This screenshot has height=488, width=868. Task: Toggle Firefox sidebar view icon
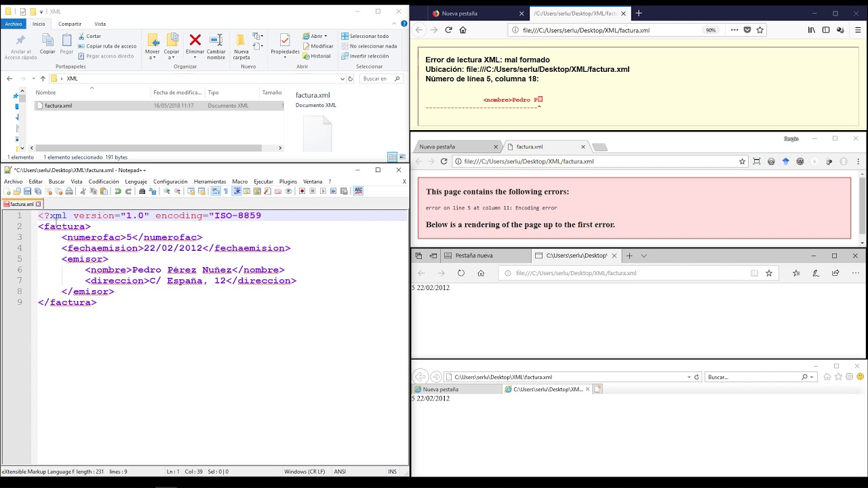826,30
